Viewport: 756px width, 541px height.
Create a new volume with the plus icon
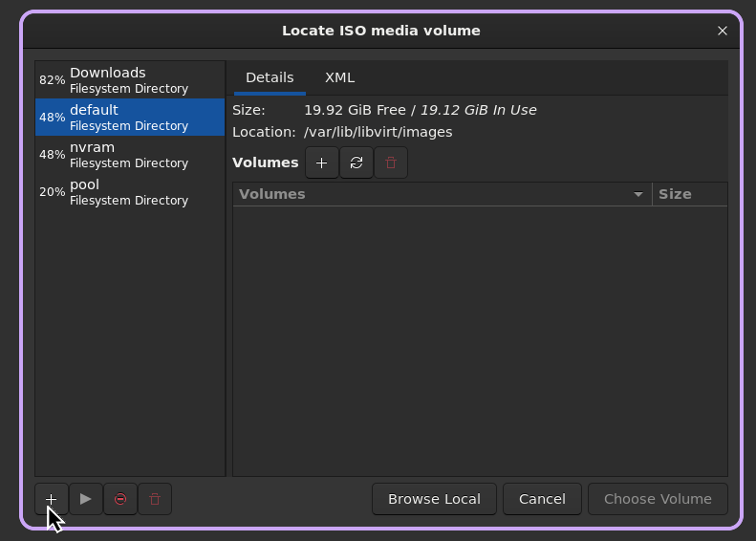click(322, 163)
